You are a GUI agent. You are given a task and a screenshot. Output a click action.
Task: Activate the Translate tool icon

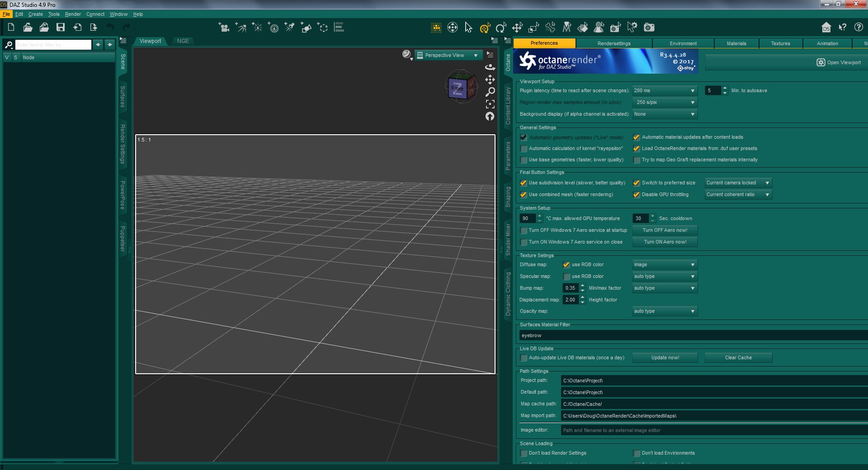517,28
